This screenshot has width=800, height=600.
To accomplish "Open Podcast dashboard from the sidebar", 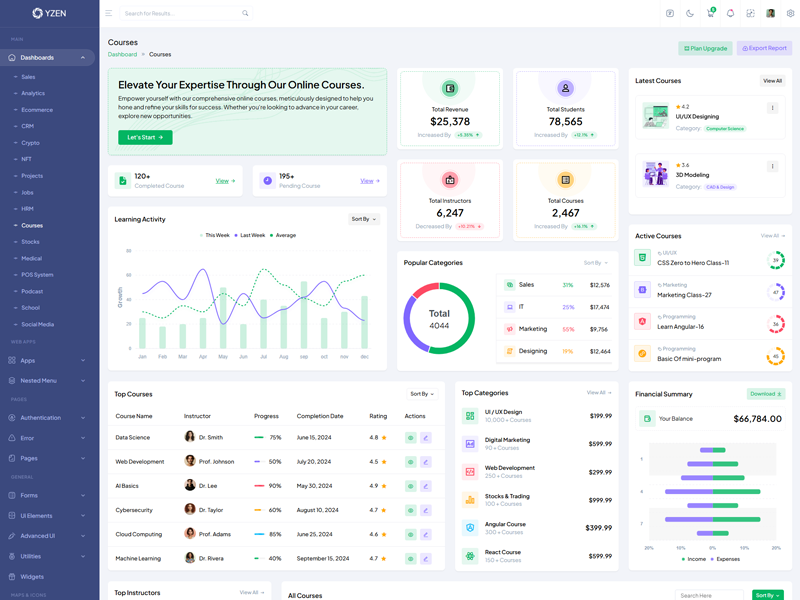I will click(32, 291).
